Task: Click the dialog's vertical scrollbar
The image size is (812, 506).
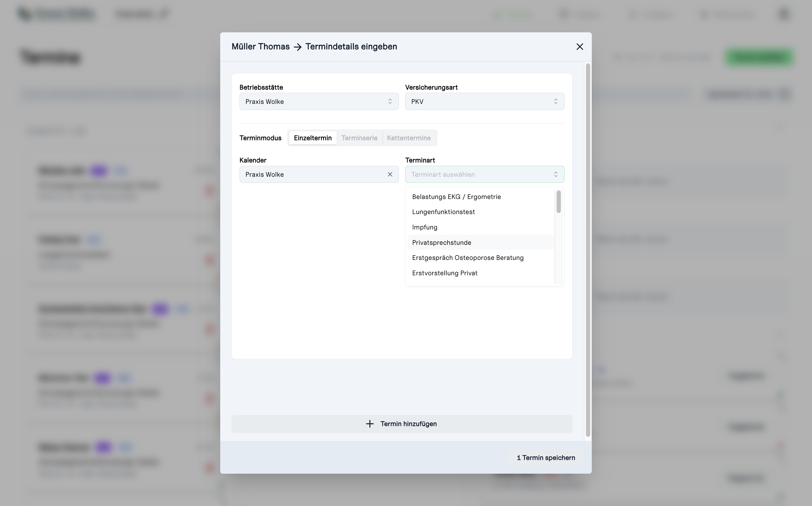Action: pos(588,250)
